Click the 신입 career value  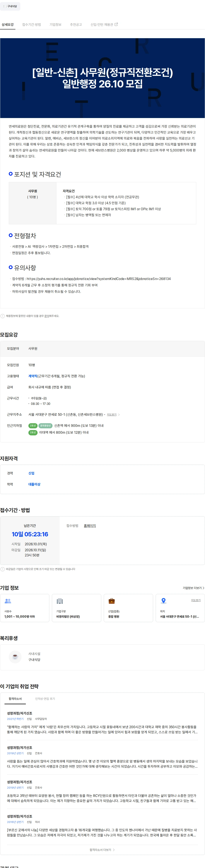click(31, 473)
